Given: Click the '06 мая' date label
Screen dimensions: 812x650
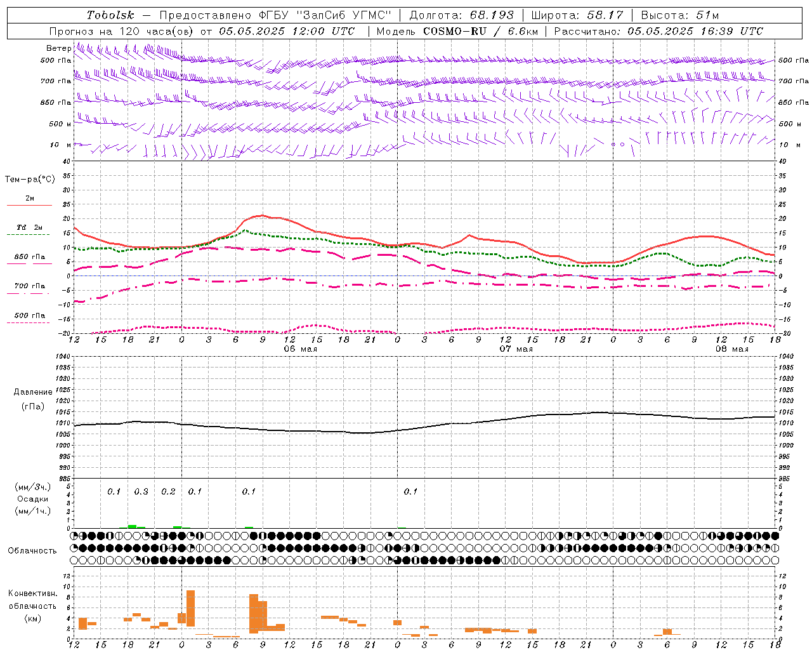Looking at the screenshot, I should [x=300, y=349].
